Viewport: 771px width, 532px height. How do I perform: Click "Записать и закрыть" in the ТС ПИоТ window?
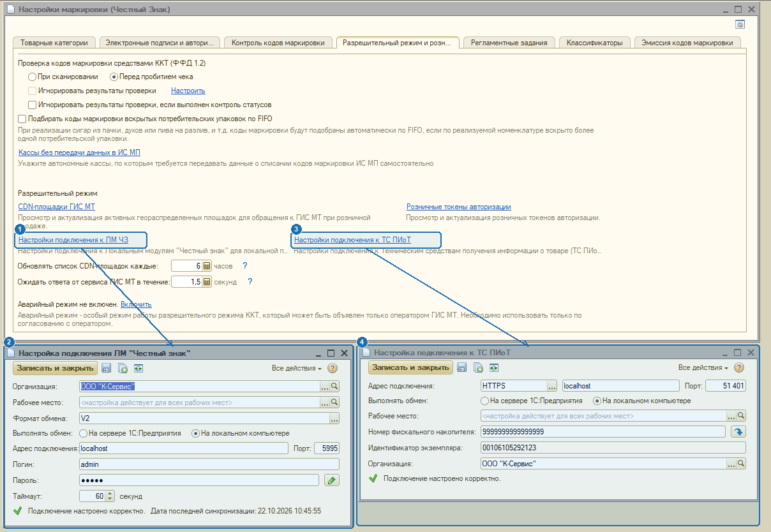pos(411,367)
